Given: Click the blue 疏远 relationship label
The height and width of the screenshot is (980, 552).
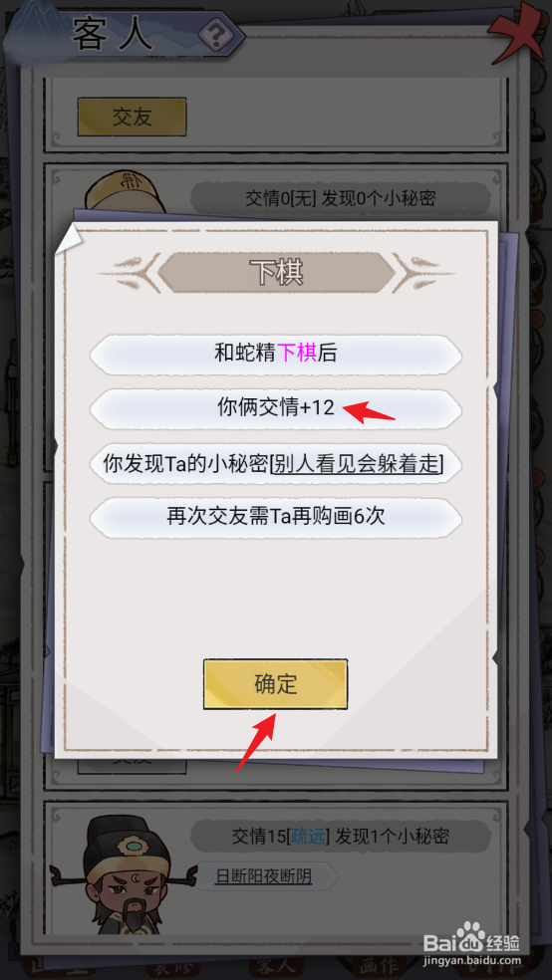Looking at the screenshot, I should (307, 837).
